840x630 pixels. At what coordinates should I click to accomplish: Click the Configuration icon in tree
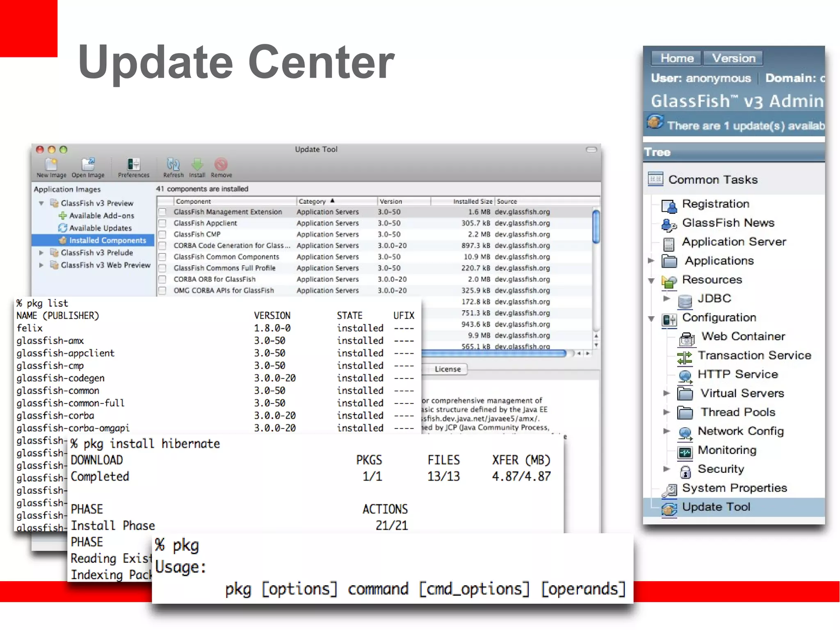pos(669,320)
